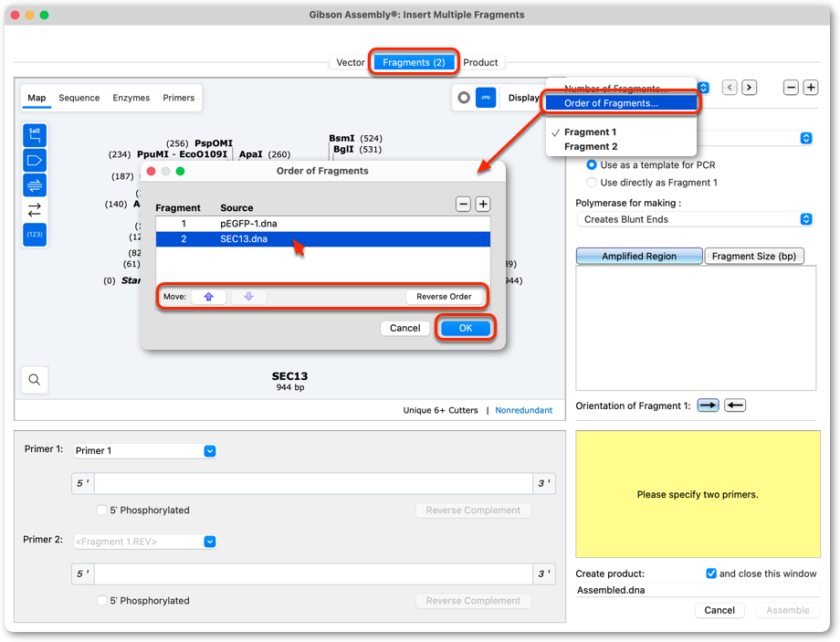This screenshot has width=840, height=642.
Task: Switch to the Enzymes view tab
Action: tap(131, 98)
